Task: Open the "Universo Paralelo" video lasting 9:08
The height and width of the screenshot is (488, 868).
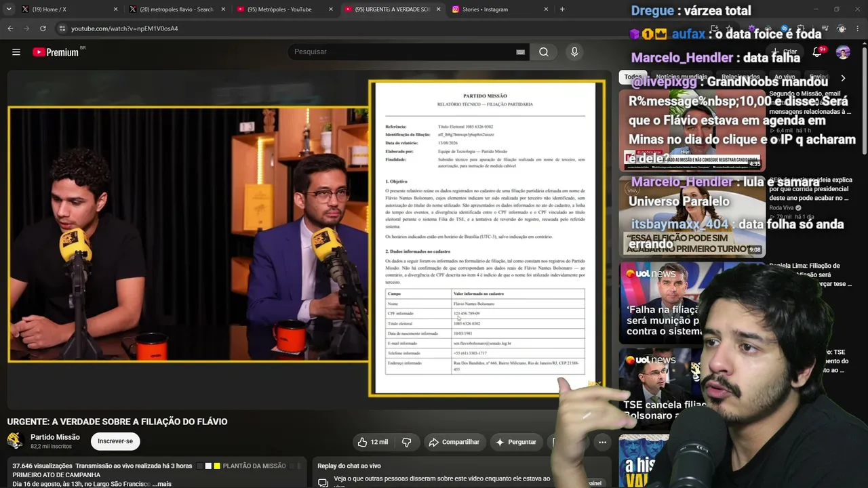Action: [692, 217]
